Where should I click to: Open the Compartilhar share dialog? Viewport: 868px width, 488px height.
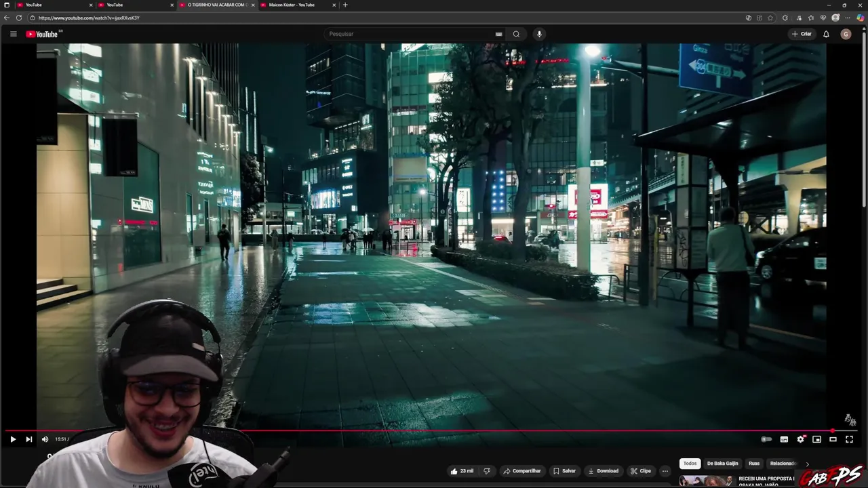(521, 471)
